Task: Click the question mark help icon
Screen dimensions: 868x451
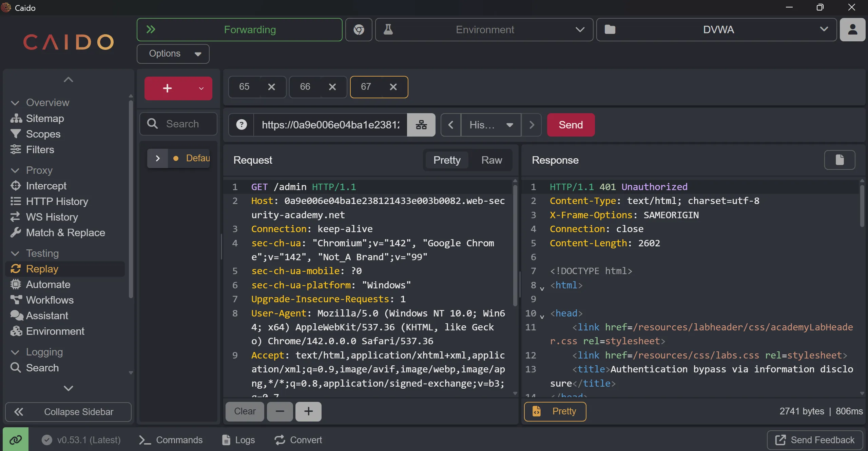Action: (241, 125)
